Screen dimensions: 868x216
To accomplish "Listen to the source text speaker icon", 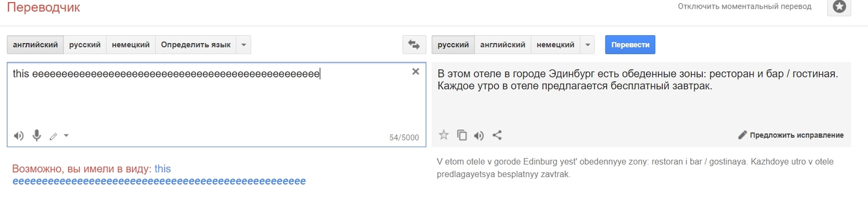I will pos(19,136).
